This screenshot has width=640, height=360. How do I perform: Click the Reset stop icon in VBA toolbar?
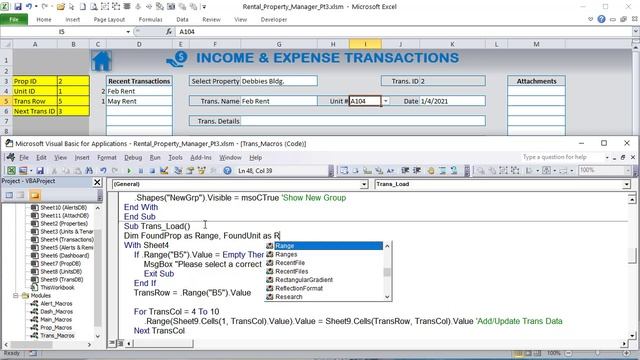[152, 171]
